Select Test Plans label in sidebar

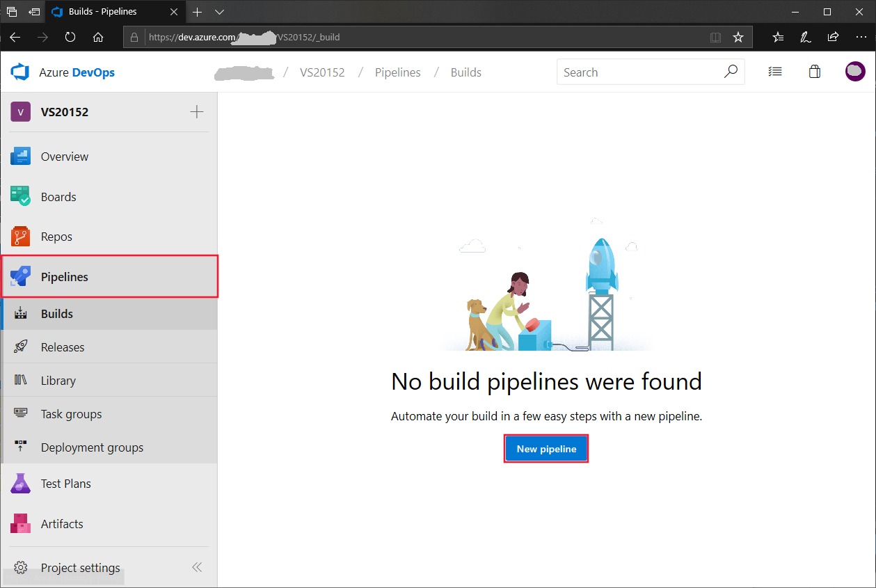pyautogui.click(x=66, y=484)
